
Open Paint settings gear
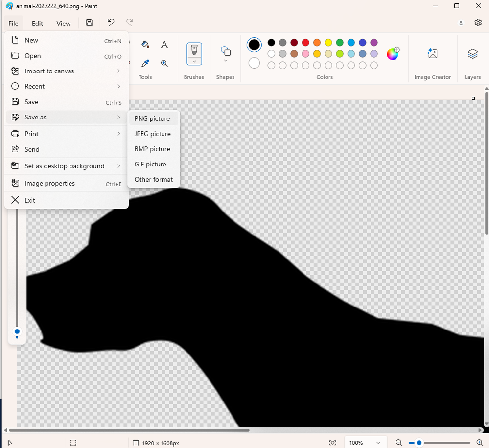point(478,23)
